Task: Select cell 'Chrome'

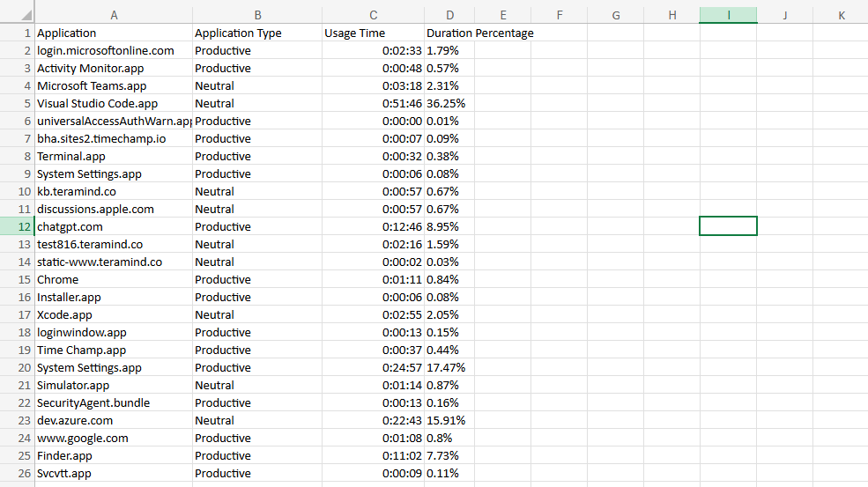Action: coord(114,279)
